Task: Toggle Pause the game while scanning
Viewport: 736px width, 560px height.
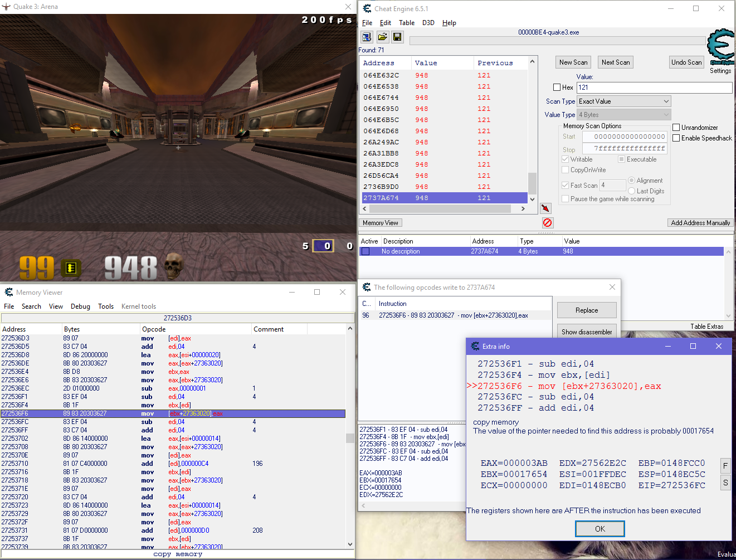Action: pos(566,199)
